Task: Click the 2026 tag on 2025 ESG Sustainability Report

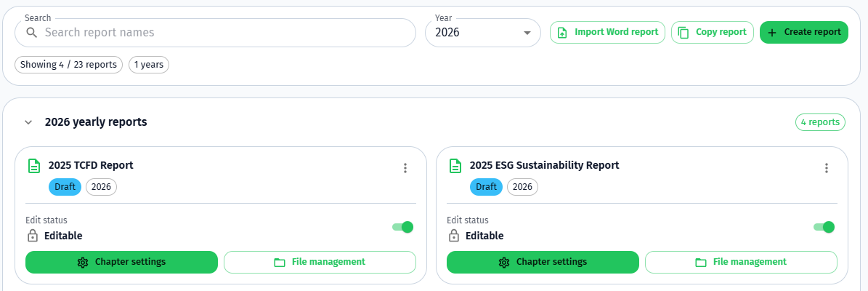Action: pos(522,188)
